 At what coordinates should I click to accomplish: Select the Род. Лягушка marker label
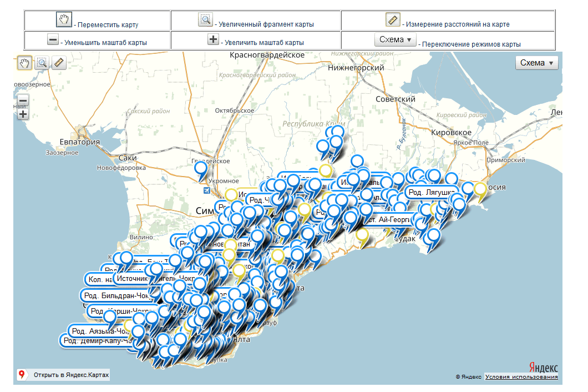tap(431, 192)
